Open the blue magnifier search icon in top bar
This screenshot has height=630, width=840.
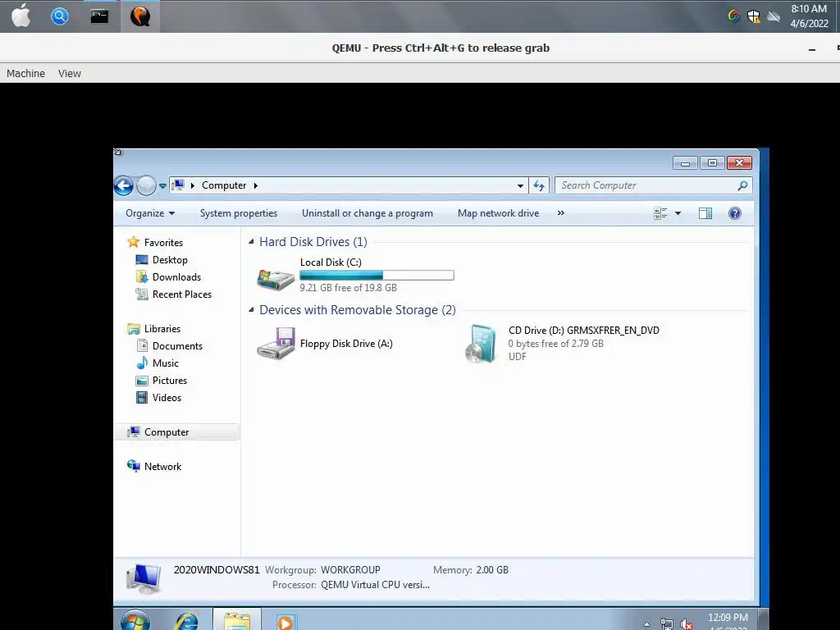coord(59,16)
